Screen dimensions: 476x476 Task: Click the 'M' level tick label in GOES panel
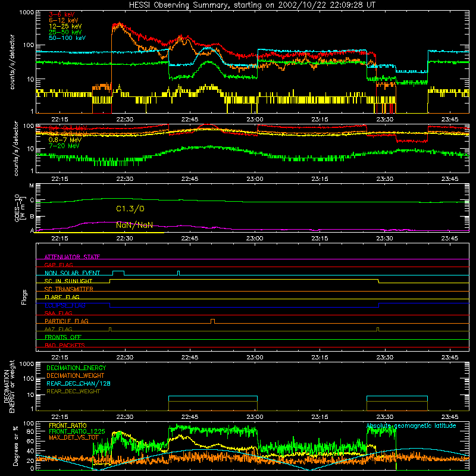(x=32, y=186)
